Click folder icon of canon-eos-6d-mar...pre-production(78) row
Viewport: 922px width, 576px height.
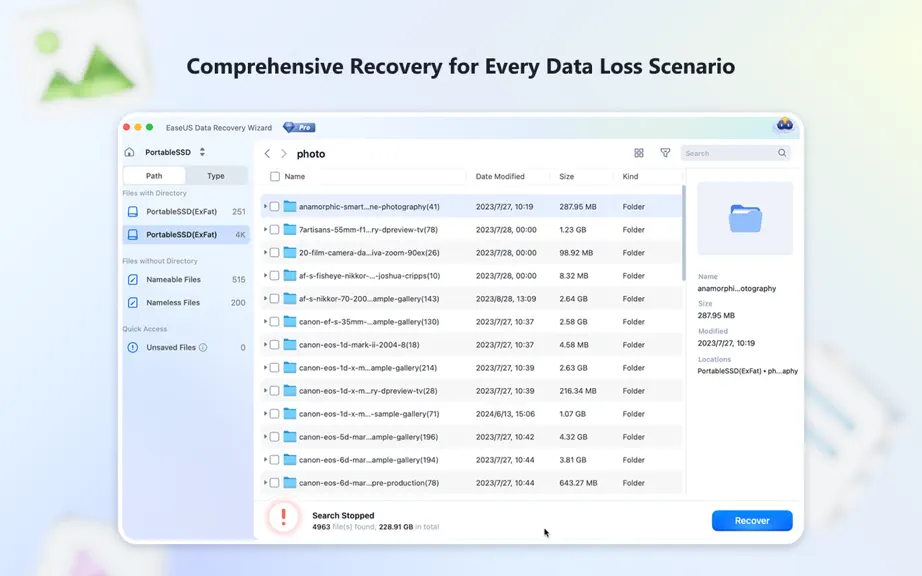289,483
